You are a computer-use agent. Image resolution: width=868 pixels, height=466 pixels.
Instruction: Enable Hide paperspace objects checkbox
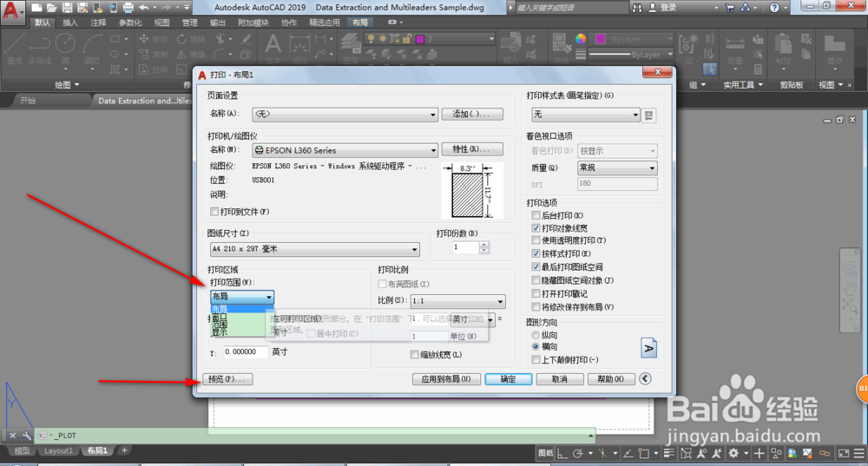point(536,280)
